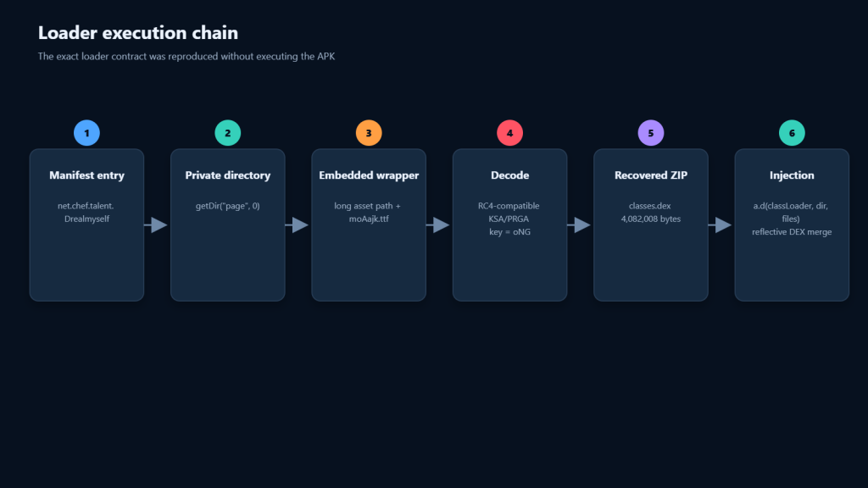868x488 pixels.
Task: Select the Private directory card heading
Action: point(227,175)
